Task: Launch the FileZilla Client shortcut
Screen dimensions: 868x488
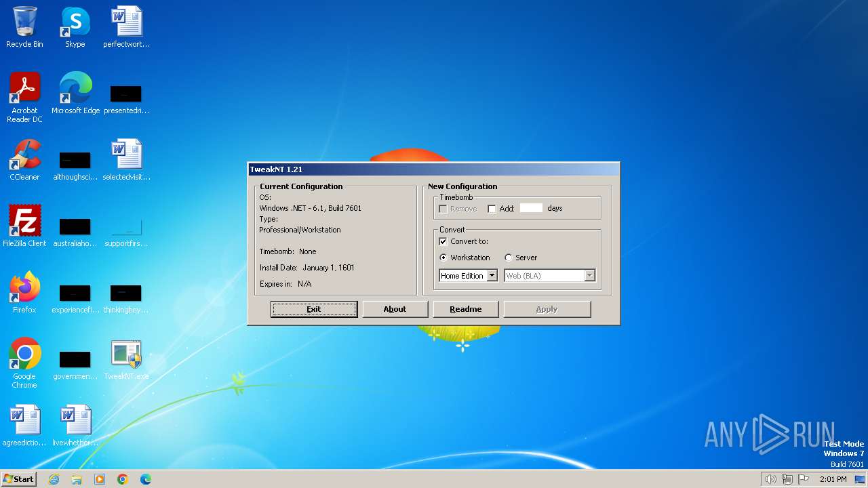Action: click(24, 226)
